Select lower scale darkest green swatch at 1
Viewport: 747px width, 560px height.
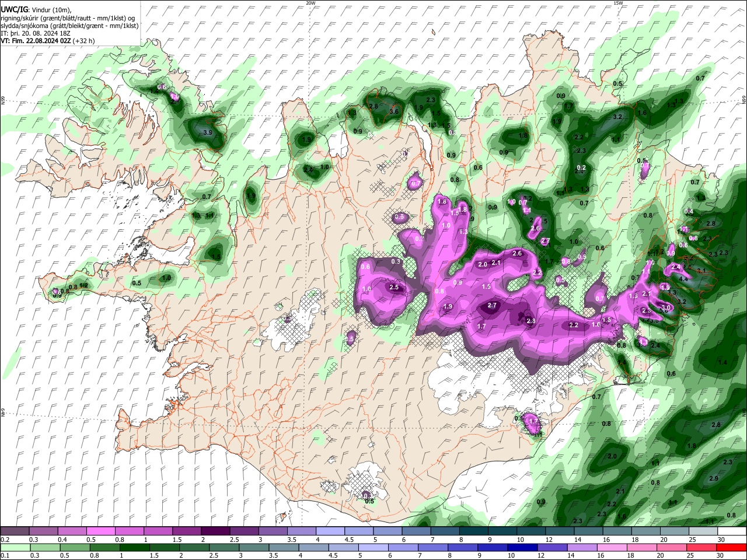pyautogui.click(x=134, y=547)
